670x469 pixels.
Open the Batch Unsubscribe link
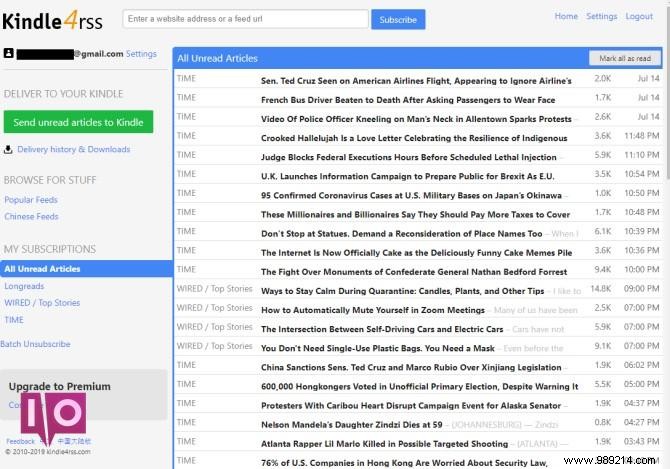coord(35,344)
